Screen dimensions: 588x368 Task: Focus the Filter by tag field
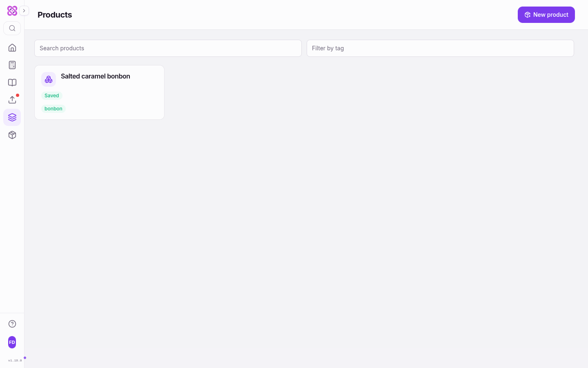[x=440, y=48]
